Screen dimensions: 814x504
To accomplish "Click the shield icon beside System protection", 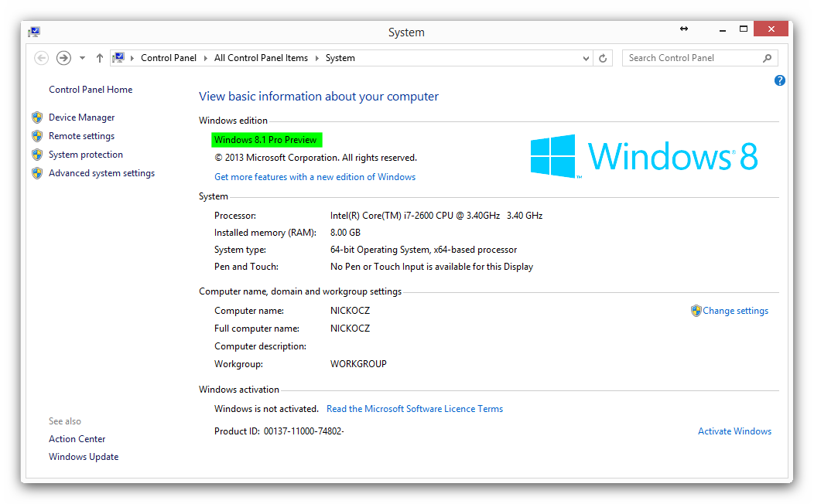I will pyautogui.click(x=37, y=155).
